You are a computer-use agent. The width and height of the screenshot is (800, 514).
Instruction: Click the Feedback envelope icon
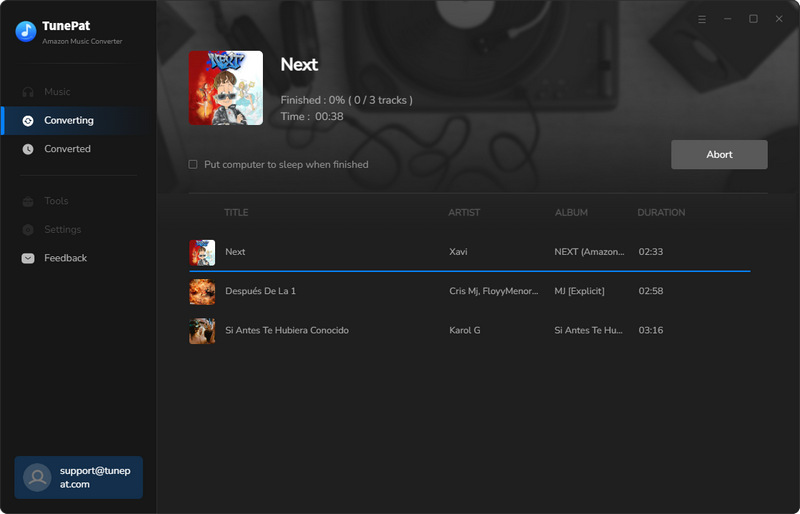click(28, 258)
